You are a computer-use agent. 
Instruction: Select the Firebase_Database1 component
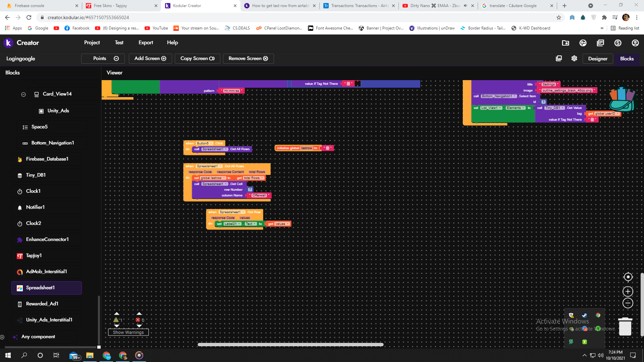pyautogui.click(x=47, y=159)
